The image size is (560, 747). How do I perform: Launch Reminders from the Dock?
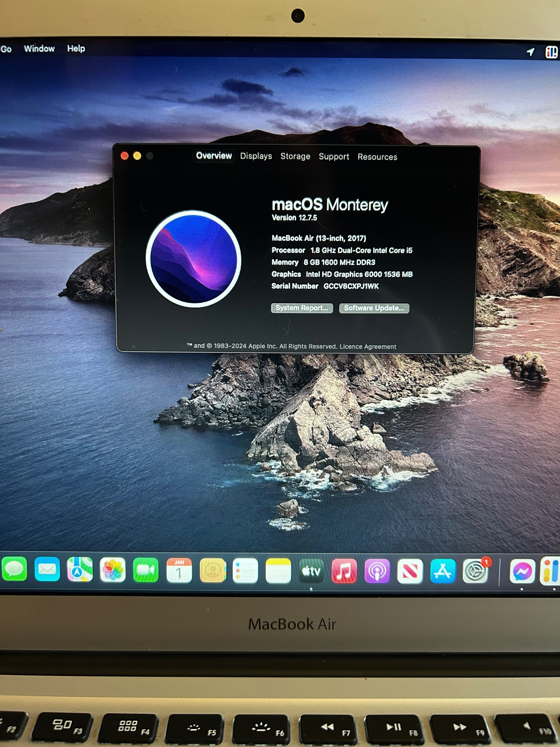click(x=245, y=571)
